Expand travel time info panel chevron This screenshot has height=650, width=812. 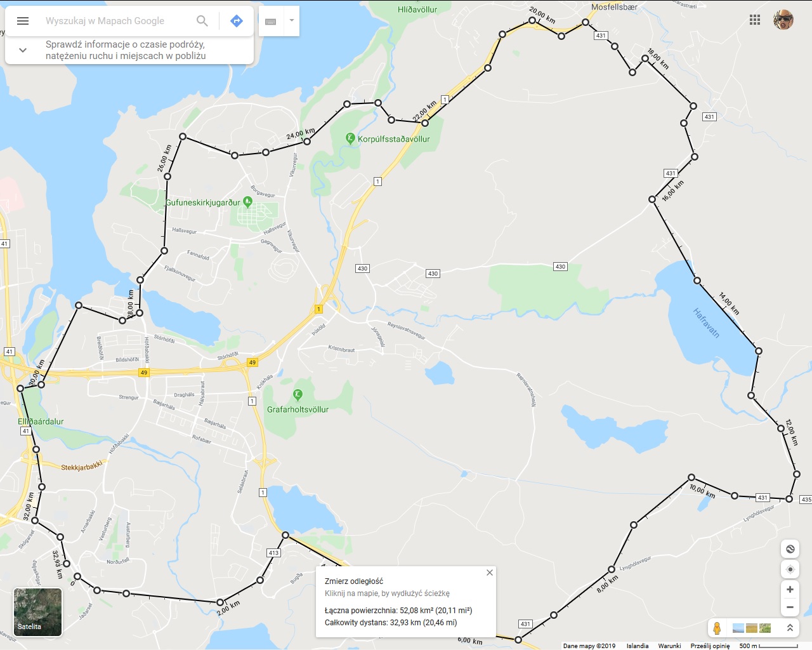[23, 50]
